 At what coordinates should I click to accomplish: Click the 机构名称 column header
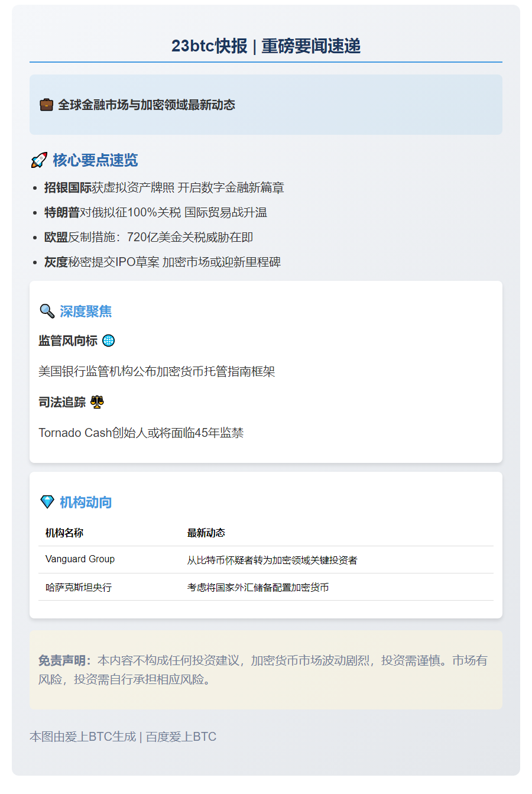[64, 533]
